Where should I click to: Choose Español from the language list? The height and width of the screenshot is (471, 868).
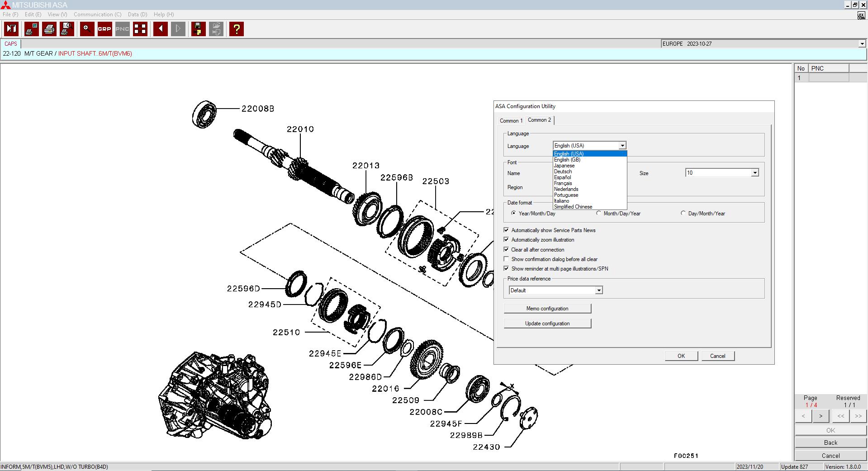(590, 177)
